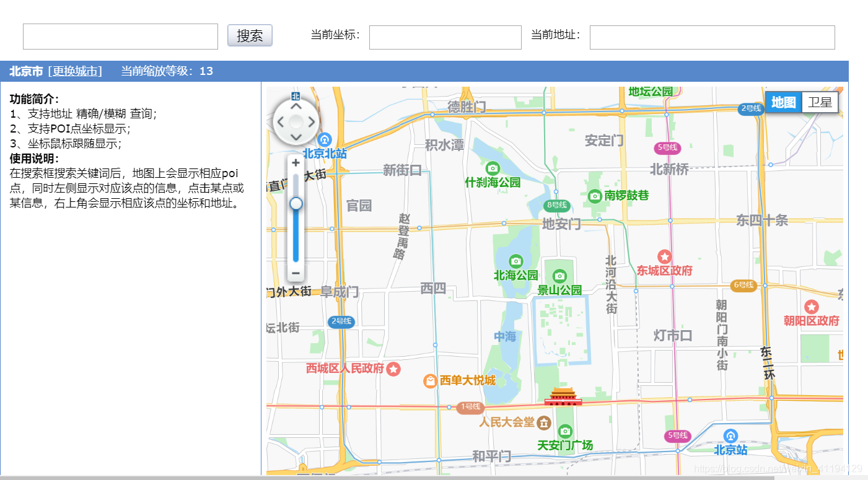
Task: Switch map to 卫星 satellite view
Action: tap(820, 102)
